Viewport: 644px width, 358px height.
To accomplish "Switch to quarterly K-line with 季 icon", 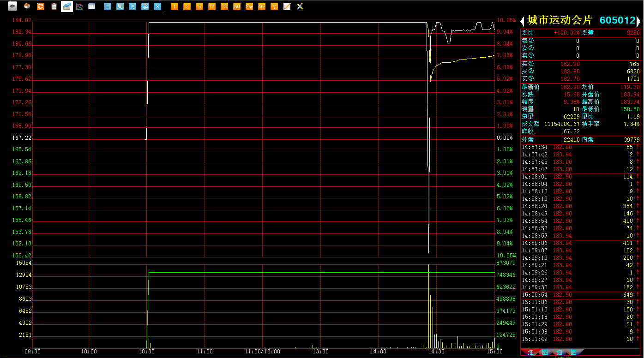I will click(145, 6).
